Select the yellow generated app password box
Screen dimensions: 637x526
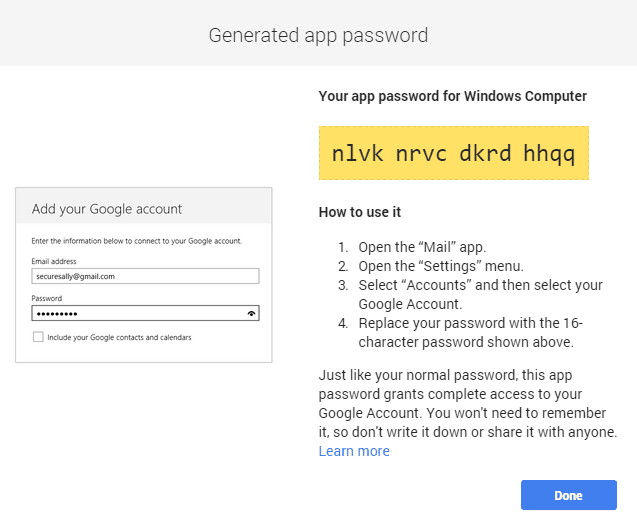click(453, 153)
